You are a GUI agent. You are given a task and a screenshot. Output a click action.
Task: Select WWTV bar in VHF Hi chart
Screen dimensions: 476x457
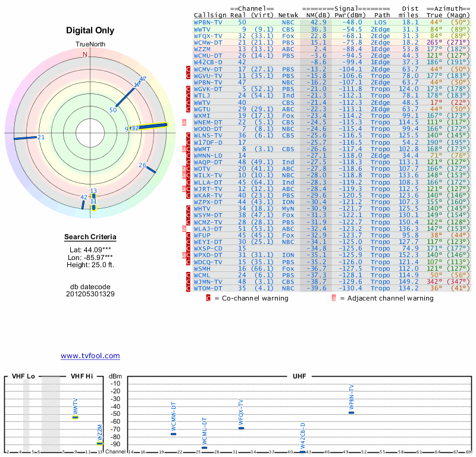click(x=76, y=417)
